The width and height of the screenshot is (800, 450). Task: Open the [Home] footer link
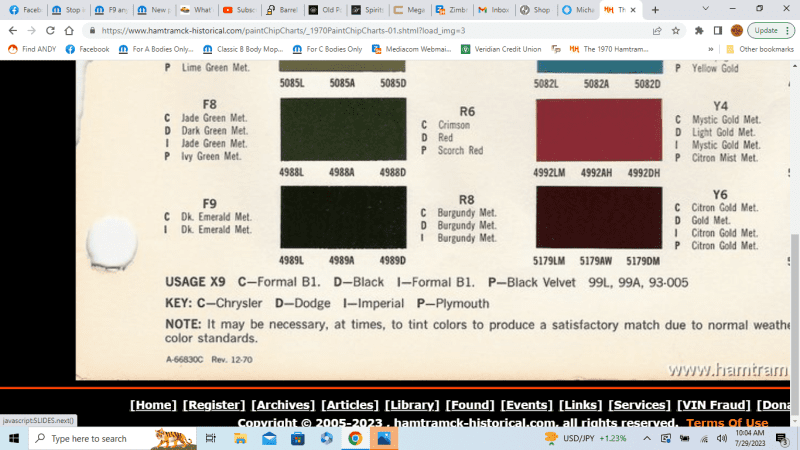tap(153, 405)
